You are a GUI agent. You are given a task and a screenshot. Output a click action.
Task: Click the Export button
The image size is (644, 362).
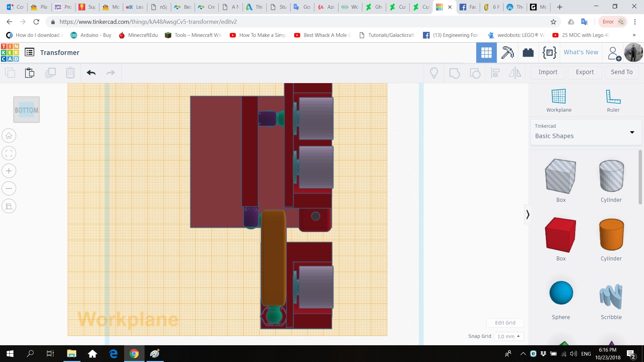[x=584, y=72]
